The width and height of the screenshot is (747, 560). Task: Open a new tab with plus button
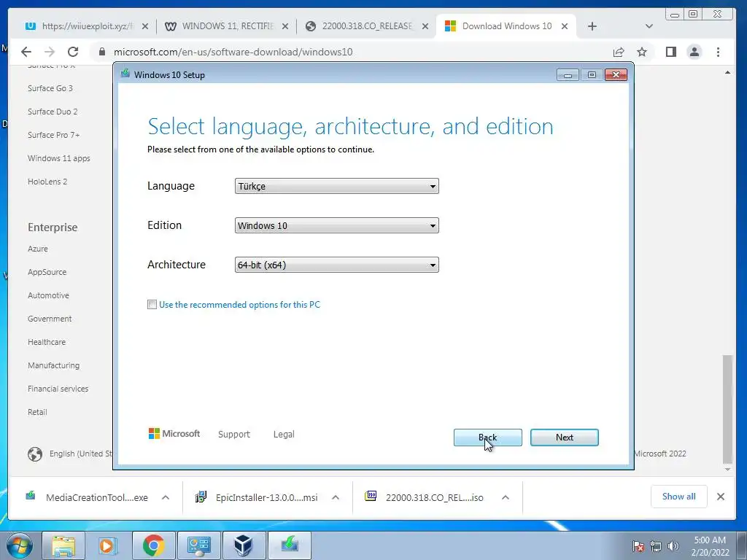(592, 26)
